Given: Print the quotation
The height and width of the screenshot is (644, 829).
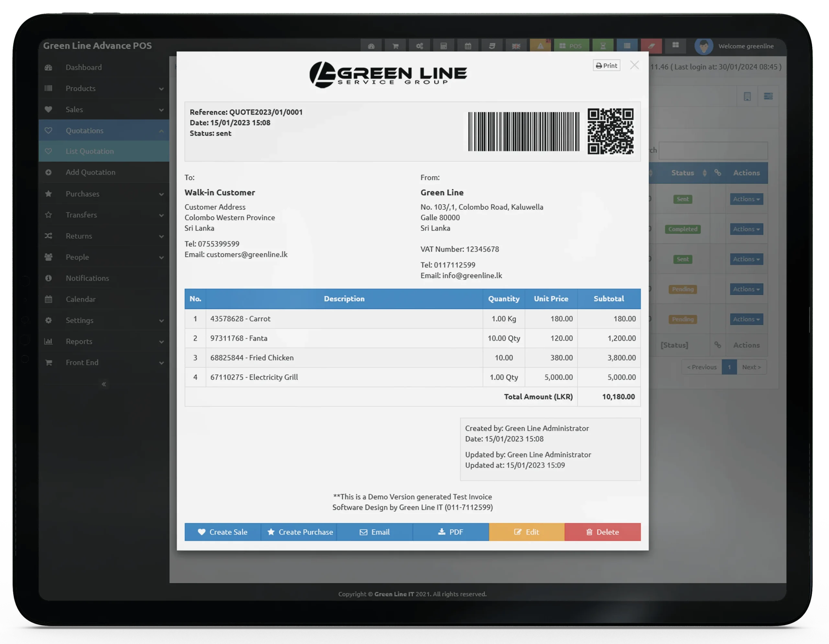Looking at the screenshot, I should point(606,65).
